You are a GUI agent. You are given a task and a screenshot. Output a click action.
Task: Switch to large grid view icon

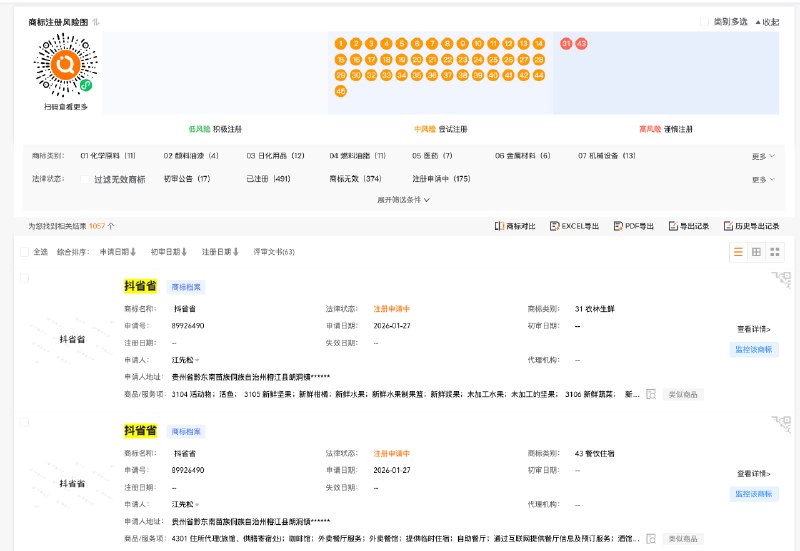tap(774, 252)
